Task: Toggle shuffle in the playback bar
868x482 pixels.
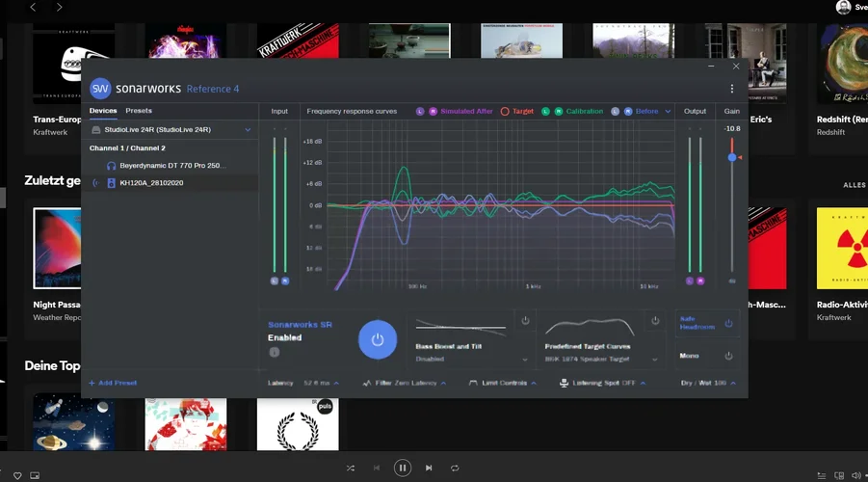Action: [351, 468]
